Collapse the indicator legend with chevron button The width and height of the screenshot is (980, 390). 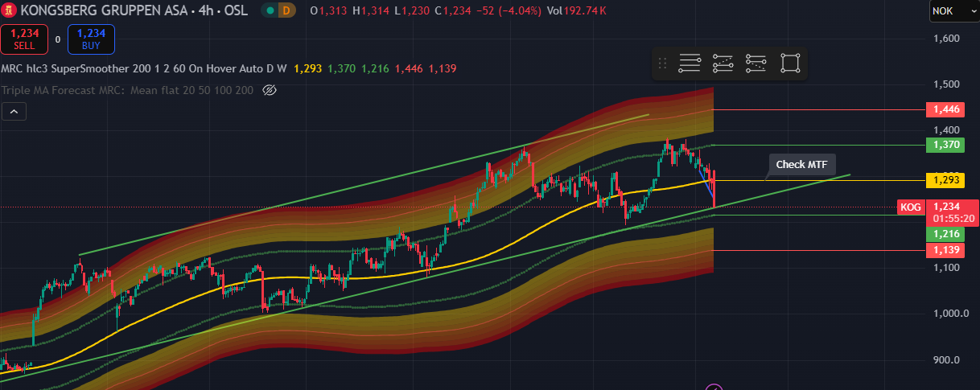(x=14, y=112)
